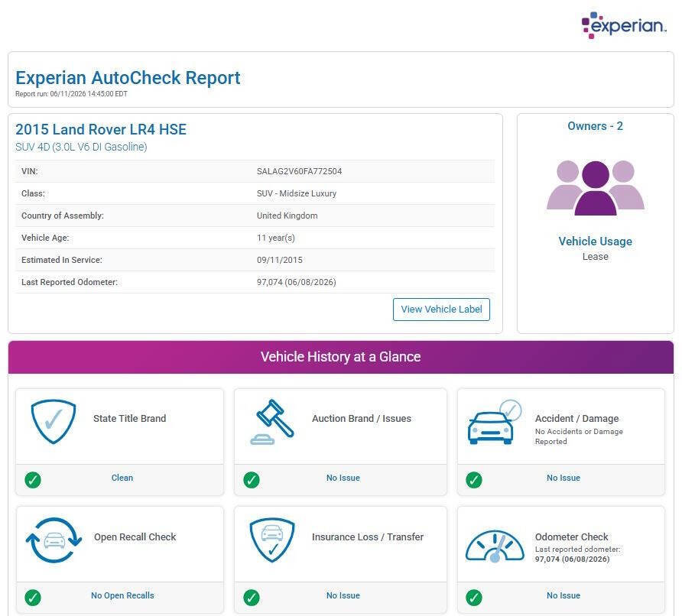The image size is (682, 616).
Task: Click the Report run timestamp text
Action: tap(71, 94)
